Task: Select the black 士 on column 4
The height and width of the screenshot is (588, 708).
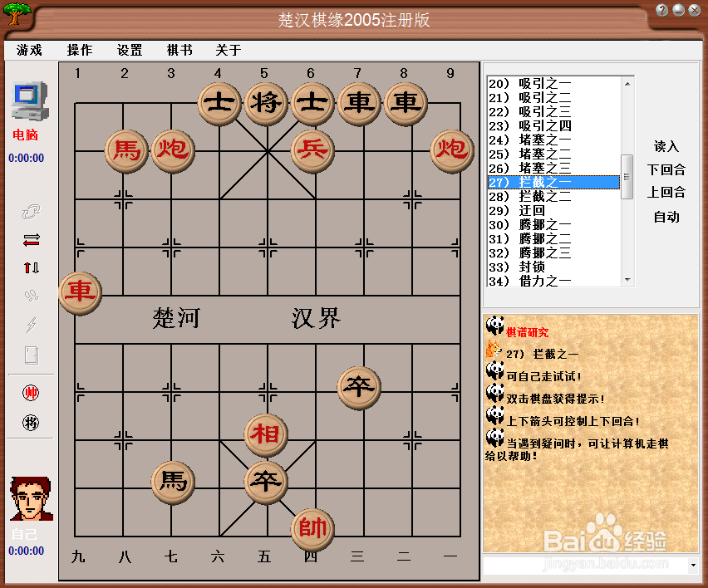Action: [x=219, y=104]
